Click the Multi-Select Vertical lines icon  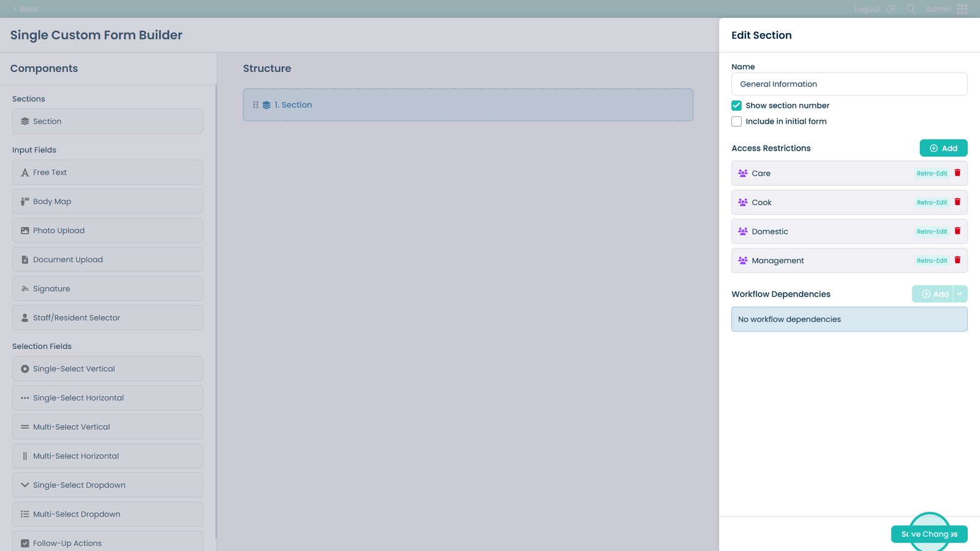pos(25,427)
